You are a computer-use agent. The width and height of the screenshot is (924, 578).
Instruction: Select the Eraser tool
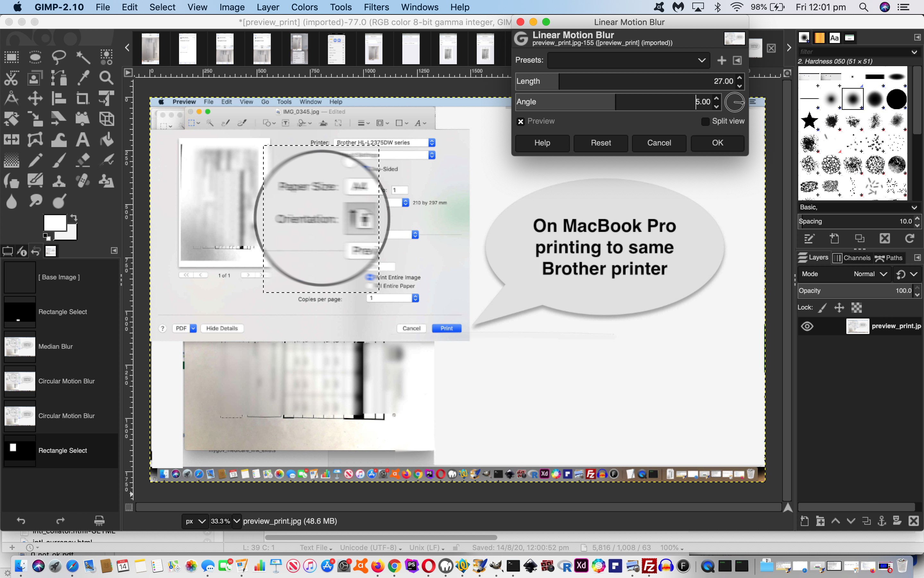[83, 161]
